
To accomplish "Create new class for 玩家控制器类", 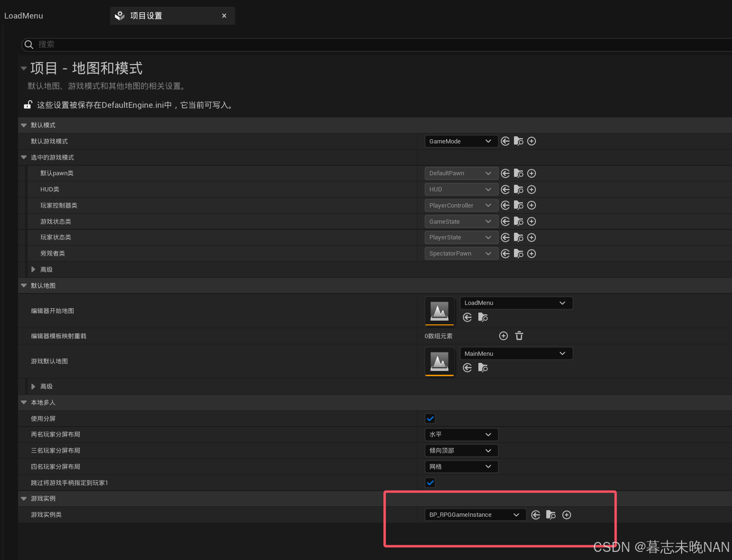I will click(532, 205).
